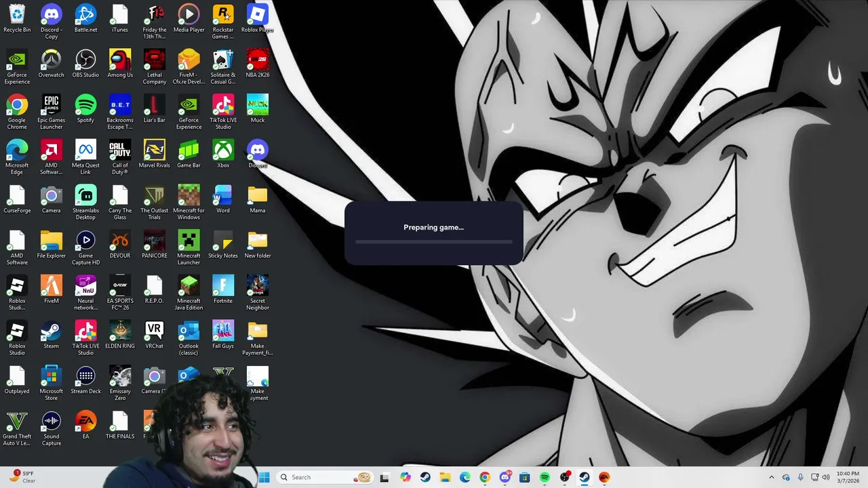Select the Solitaire & Casual Games icon
This screenshot has width=868, height=488.
pos(223,68)
